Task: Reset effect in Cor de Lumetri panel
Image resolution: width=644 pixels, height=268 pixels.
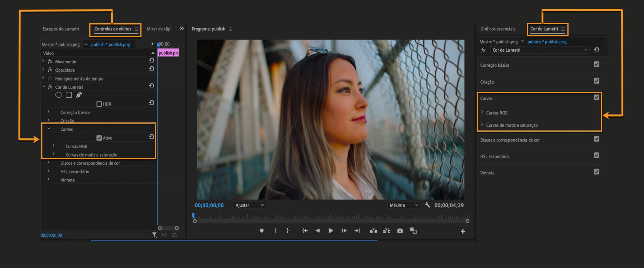Action: coord(596,50)
